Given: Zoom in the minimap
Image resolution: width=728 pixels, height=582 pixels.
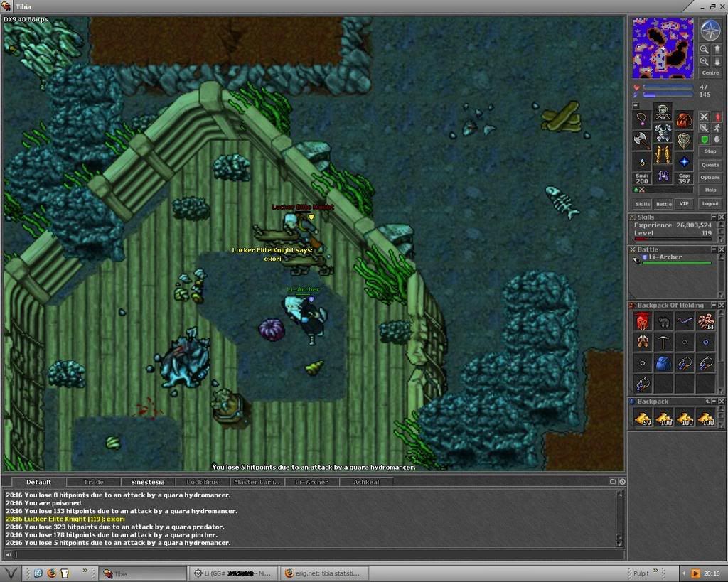Looking at the screenshot, I should [705, 61].
